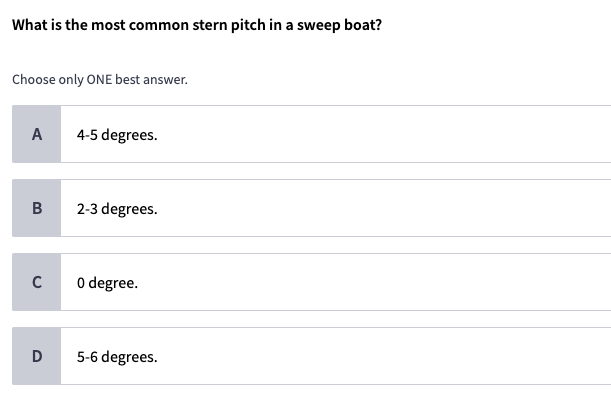Screen dimensions: 611x402
Task: Select the letter C answer tile
Action: (37, 282)
